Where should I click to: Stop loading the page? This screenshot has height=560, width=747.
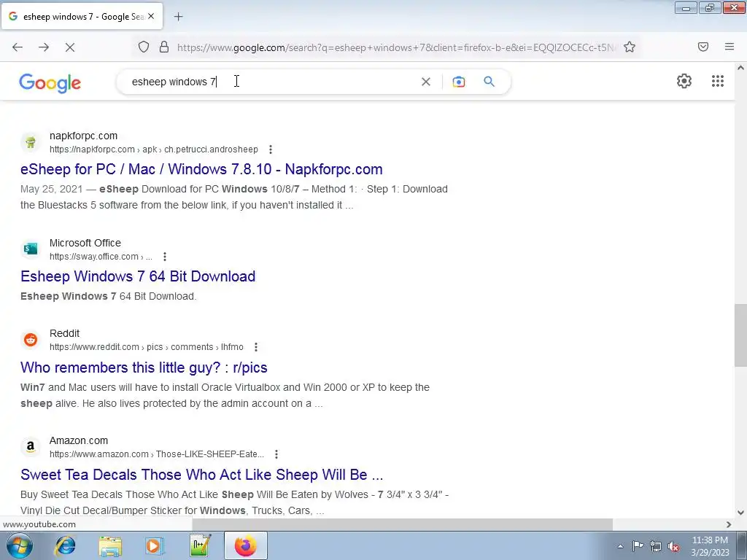coord(69,47)
